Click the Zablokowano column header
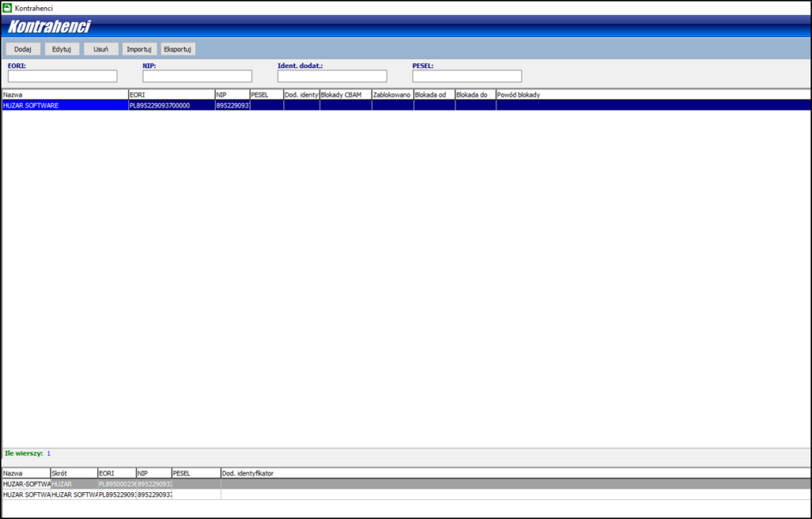The width and height of the screenshot is (812, 519). (x=392, y=95)
